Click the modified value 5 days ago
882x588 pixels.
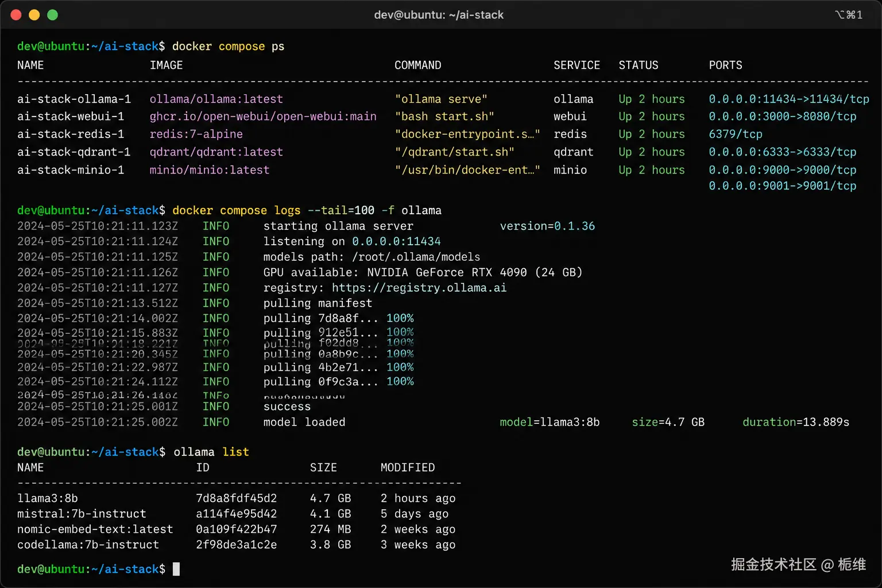click(x=415, y=514)
